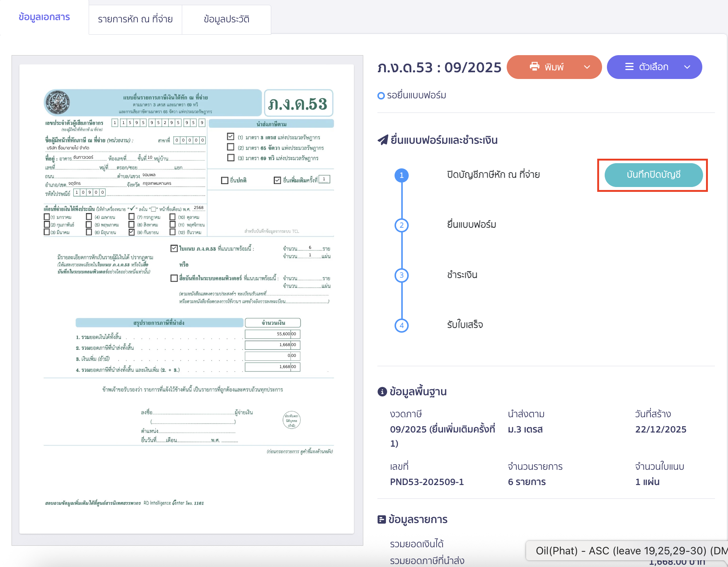Expand the ตัวเลือก dropdown arrow
Image resolution: width=728 pixels, height=567 pixels.
(x=687, y=67)
